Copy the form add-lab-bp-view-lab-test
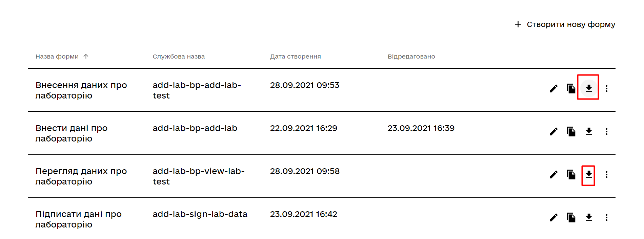644x239 pixels. pos(571,175)
